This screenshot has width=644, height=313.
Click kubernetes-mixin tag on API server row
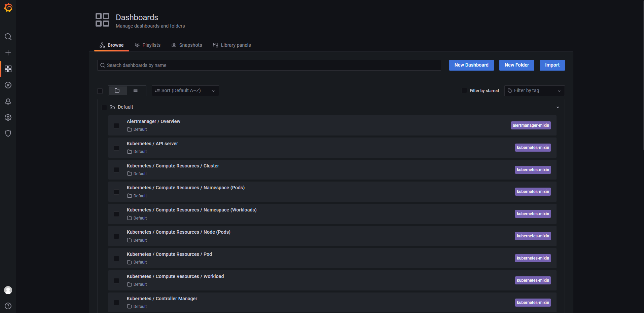click(x=533, y=148)
